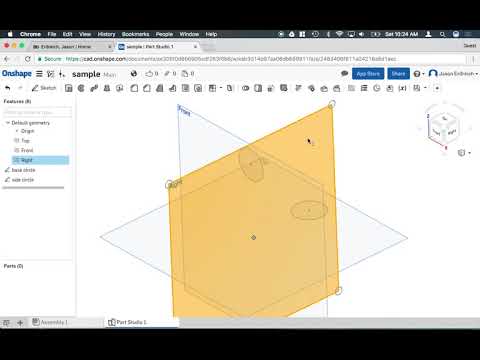
Task: Click the likes thumbs-up counter
Action: coord(151,74)
